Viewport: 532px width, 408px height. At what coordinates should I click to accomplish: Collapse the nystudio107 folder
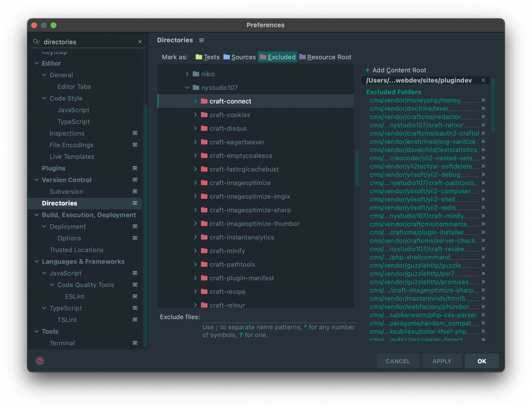(x=187, y=87)
